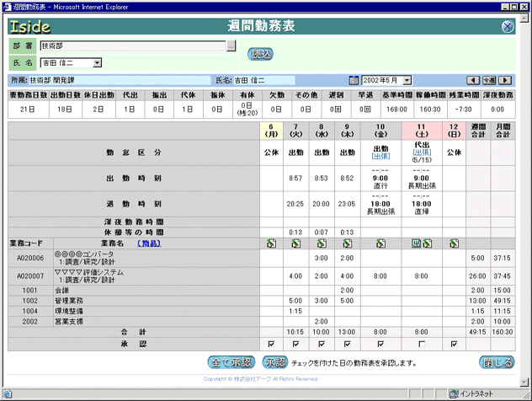Select the day 6 (月) column header

pos(271,131)
